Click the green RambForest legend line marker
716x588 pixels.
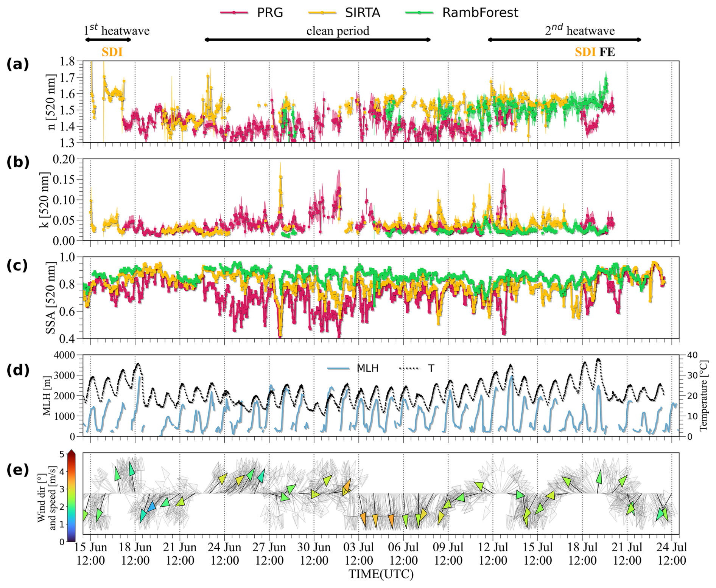click(419, 13)
